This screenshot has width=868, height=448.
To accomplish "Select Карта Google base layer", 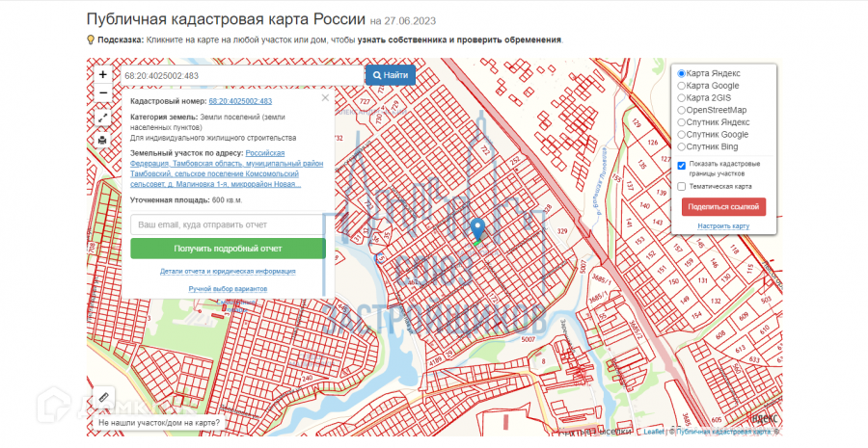I will pos(682,86).
